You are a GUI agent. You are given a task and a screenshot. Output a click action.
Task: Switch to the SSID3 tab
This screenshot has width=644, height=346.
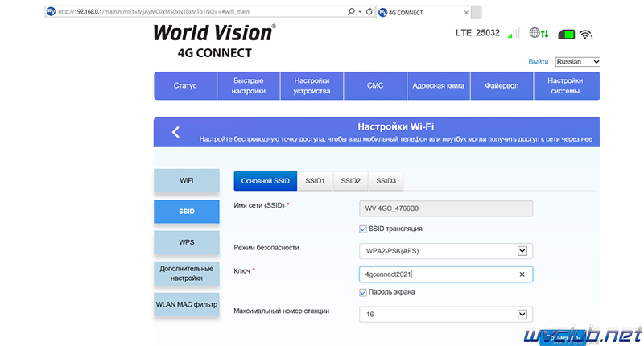[x=386, y=181]
